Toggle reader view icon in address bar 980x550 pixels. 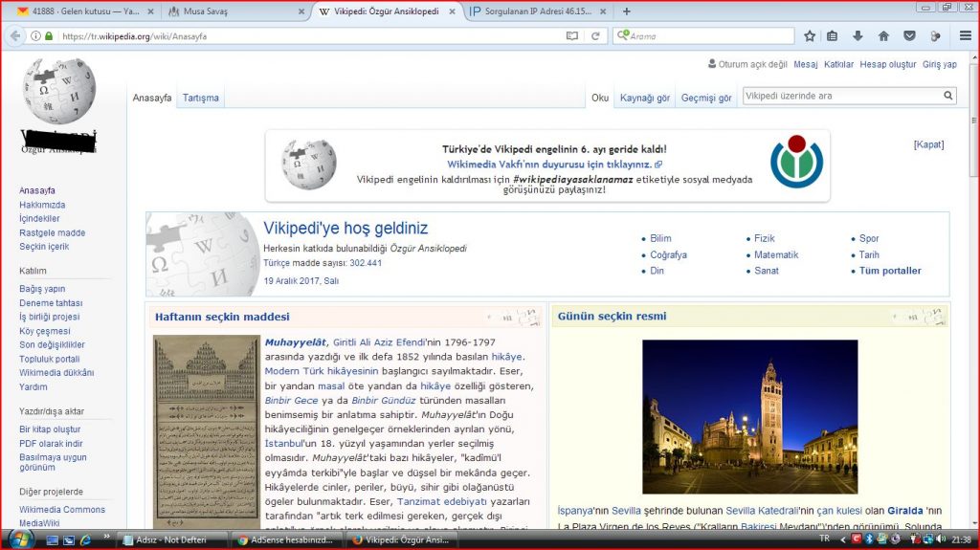[x=572, y=36]
